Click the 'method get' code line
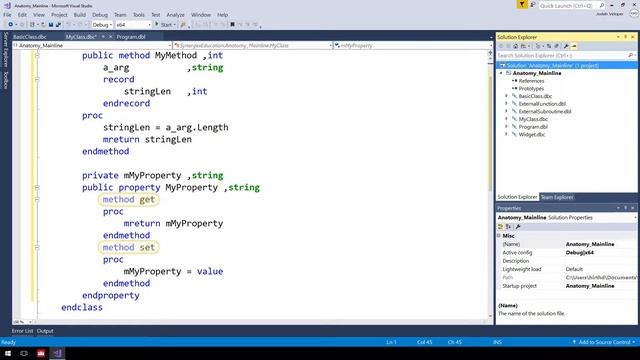Image resolution: width=640 pixels, height=360 pixels. (129, 200)
